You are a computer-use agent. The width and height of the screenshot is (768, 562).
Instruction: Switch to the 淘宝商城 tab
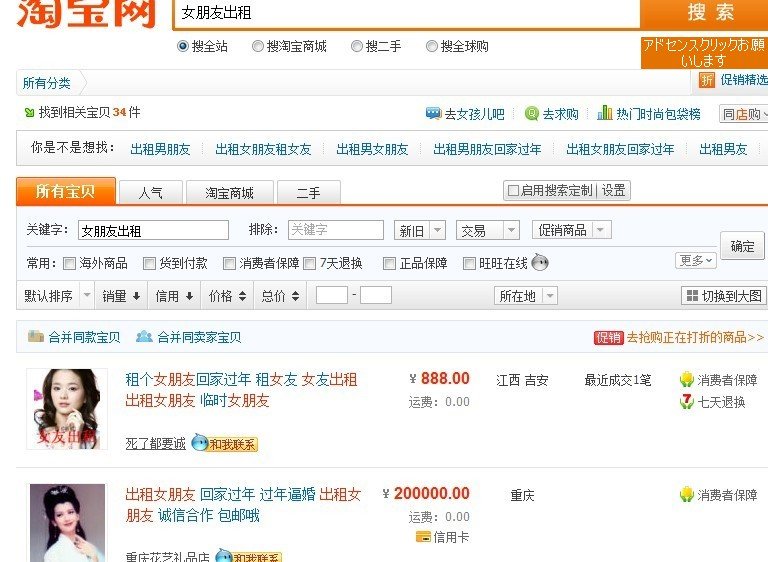[229, 193]
